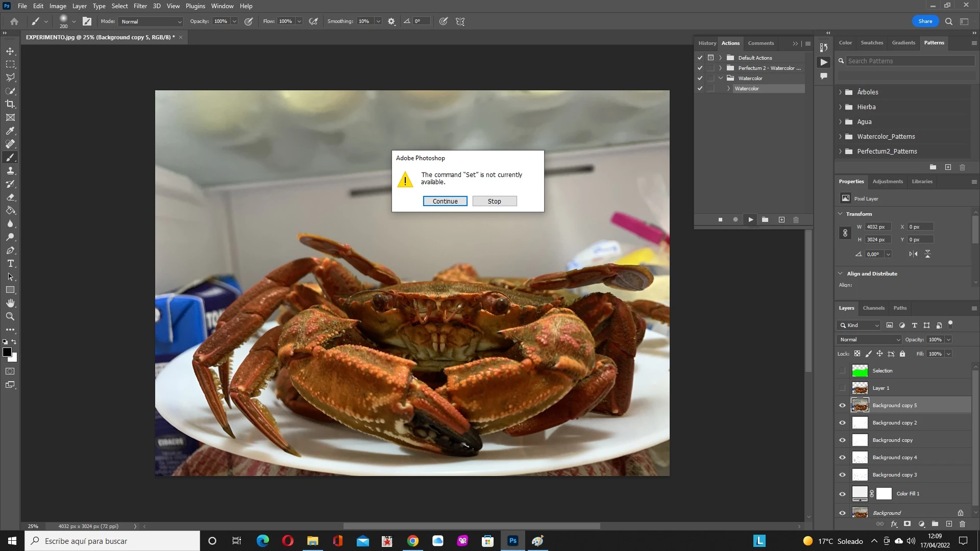Image resolution: width=980 pixels, height=551 pixels.
Task: Expand the Árboles pattern folder
Action: coord(840,92)
